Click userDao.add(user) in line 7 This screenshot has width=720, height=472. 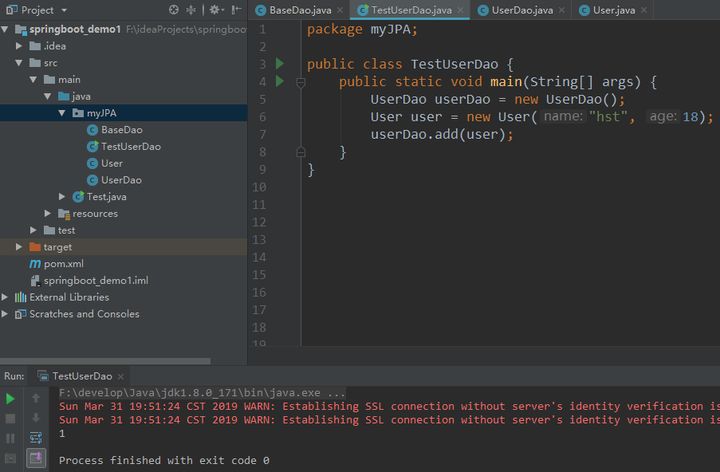(441, 135)
